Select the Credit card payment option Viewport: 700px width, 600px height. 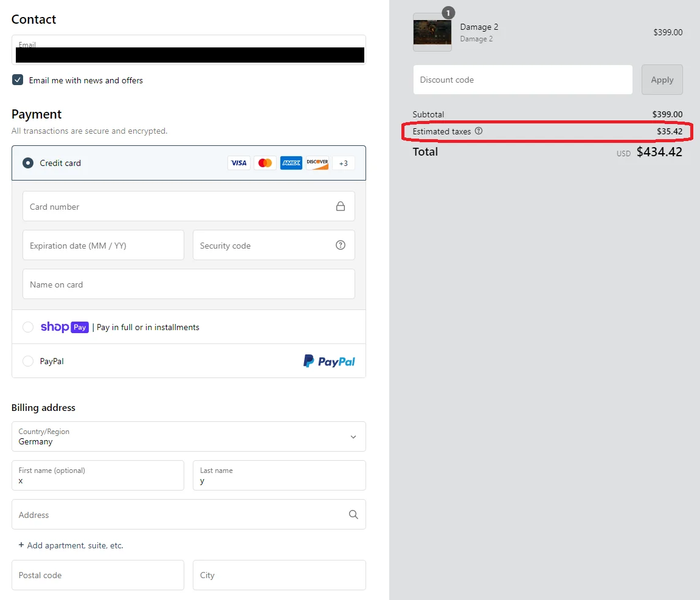click(28, 163)
